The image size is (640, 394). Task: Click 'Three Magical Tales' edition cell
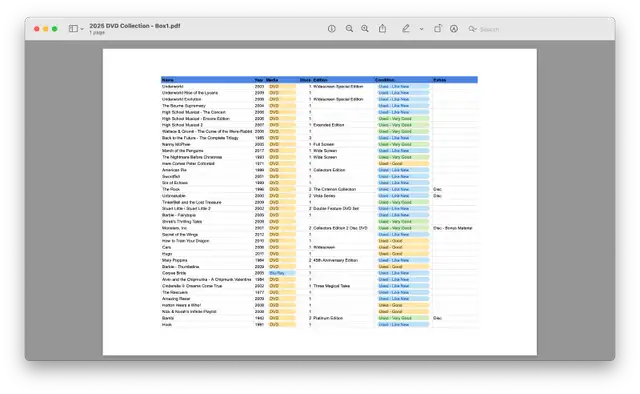(x=331, y=286)
